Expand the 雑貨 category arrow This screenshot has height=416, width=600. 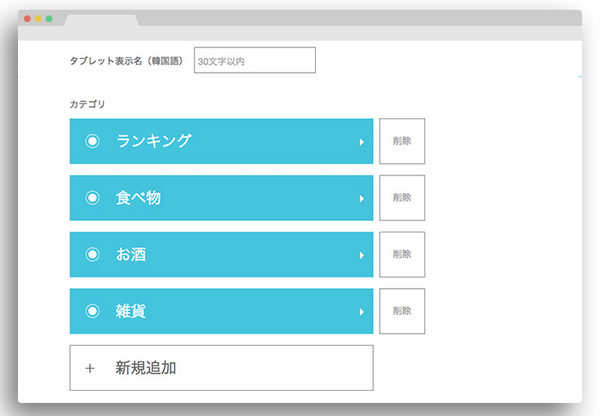point(361,312)
